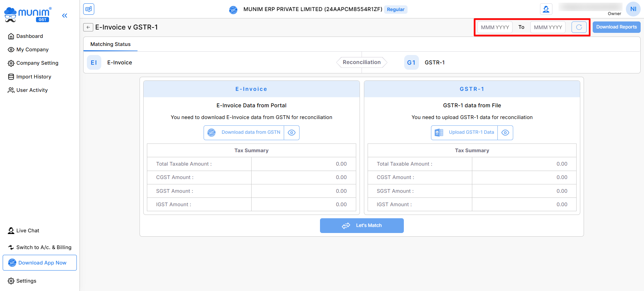
Task: View GSTR-1 data with eye icon
Action: [x=505, y=132]
